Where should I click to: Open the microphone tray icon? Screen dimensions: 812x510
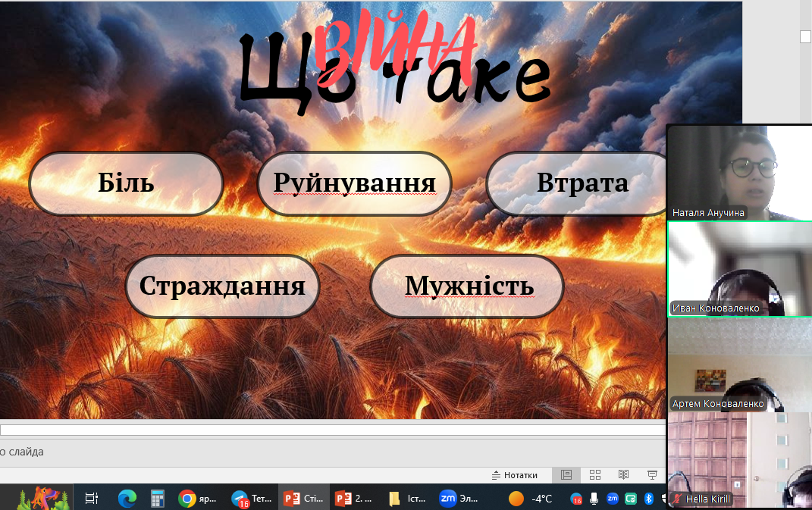594,499
